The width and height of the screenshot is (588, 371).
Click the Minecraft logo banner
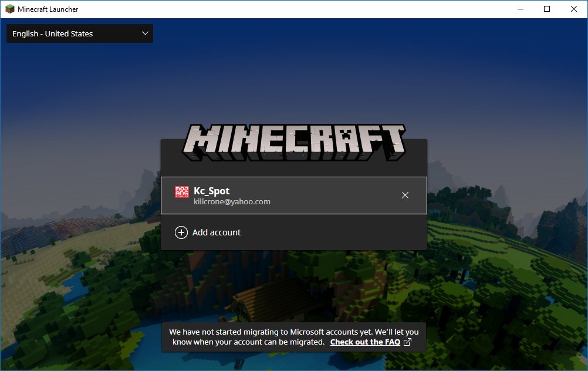293,143
